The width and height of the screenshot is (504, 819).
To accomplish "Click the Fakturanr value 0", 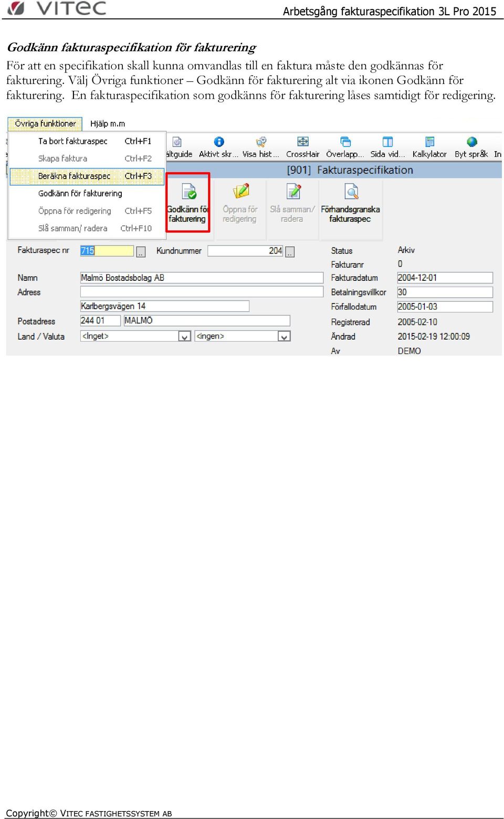I will [x=400, y=264].
